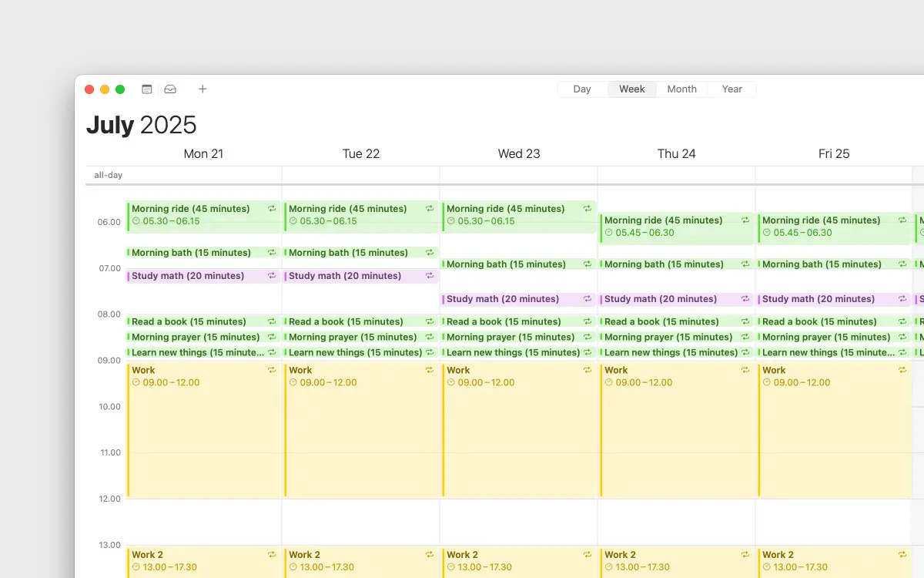Screen dimensions: 924x578
Task: Click the Tue 22 column header
Action: 361,153
